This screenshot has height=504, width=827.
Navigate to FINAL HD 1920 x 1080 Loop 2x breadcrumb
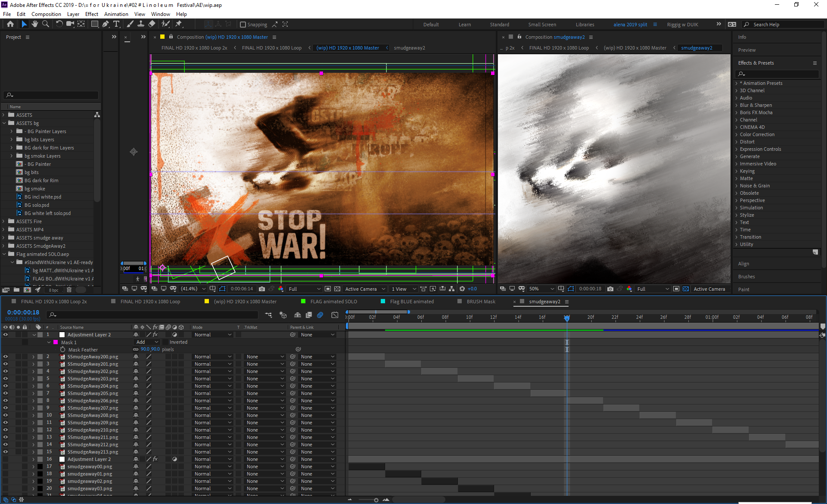click(194, 48)
